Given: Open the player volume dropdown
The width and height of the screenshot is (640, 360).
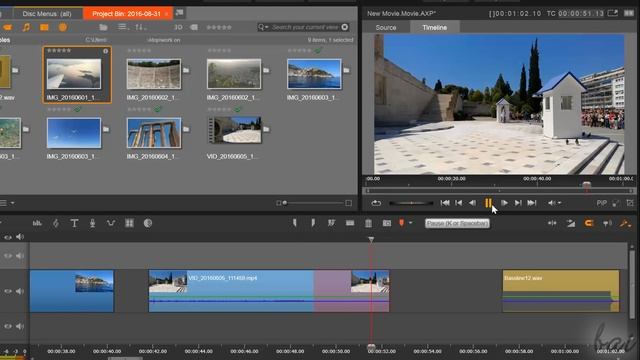Looking at the screenshot, I should (560, 203).
